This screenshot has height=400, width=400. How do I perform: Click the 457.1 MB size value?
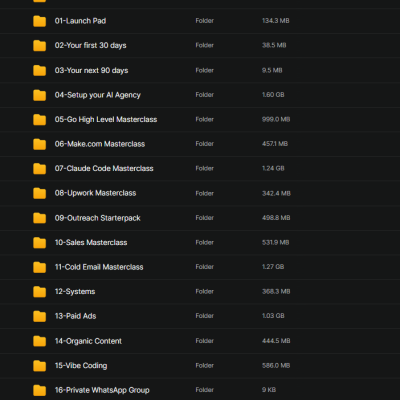pyautogui.click(x=275, y=144)
